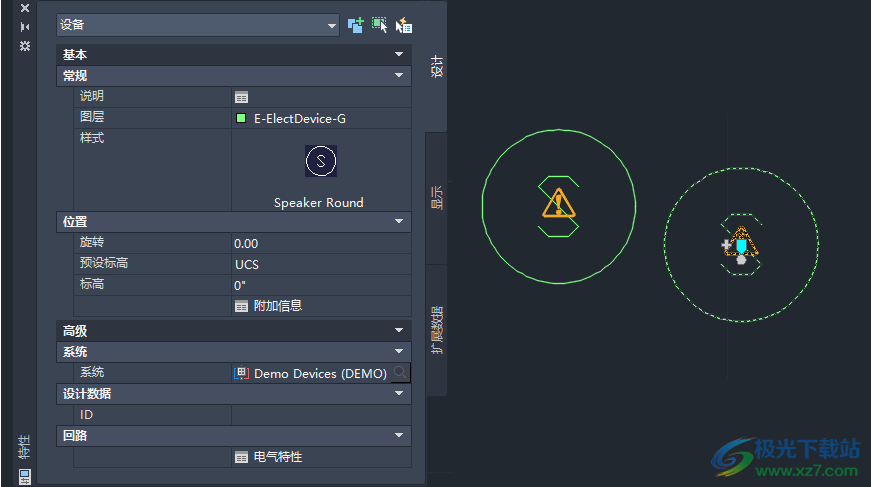
Task: Click the Speaker Round style name
Action: point(319,203)
